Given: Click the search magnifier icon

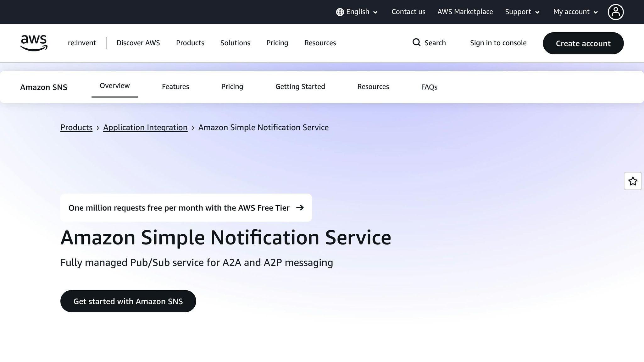Looking at the screenshot, I should point(416,42).
